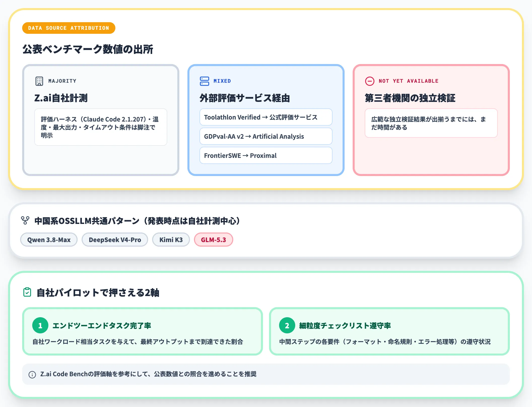
Task: Click the 第三者機関の独立検証 card title
Action: pyautogui.click(x=410, y=98)
